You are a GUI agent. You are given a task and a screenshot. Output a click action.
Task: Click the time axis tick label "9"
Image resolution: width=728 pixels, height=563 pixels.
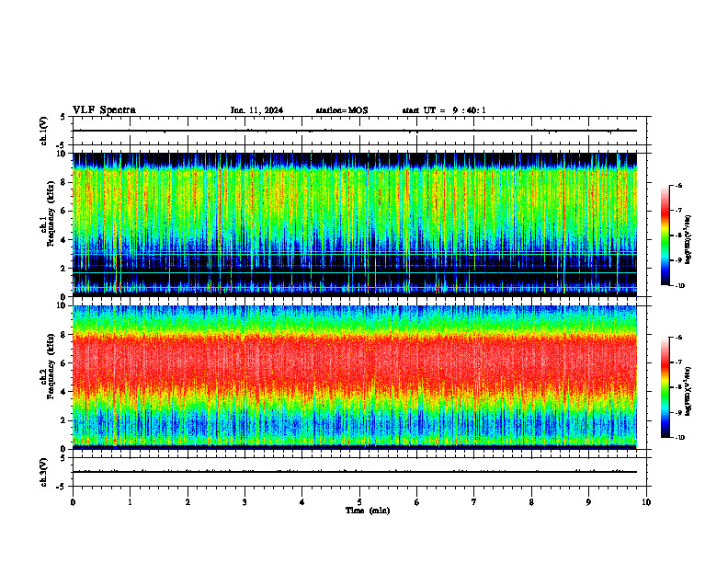pos(588,502)
